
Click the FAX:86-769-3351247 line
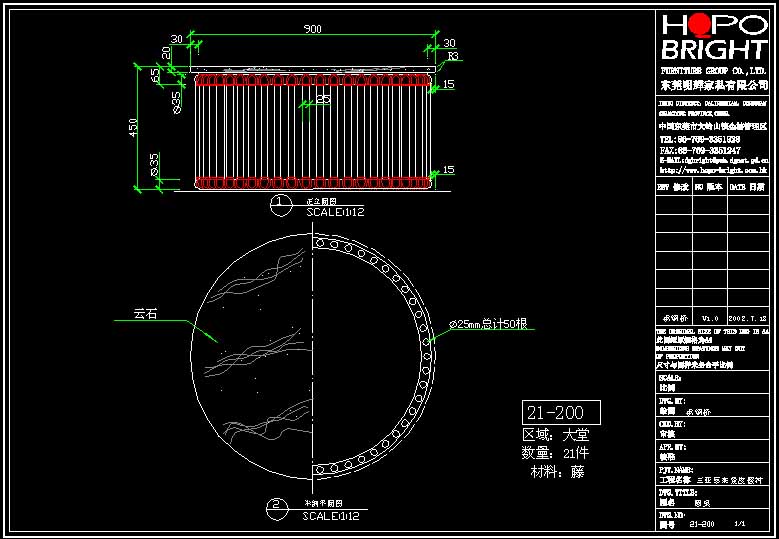coord(701,150)
